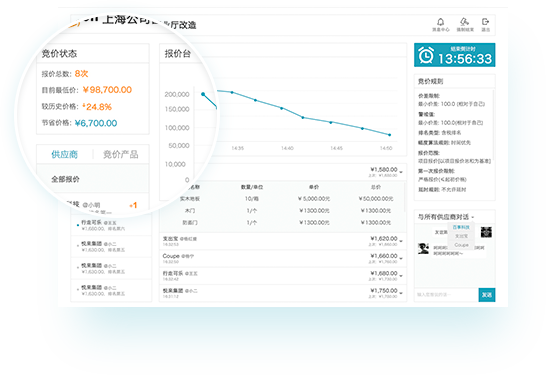Switch to the 供应商 tab
546x375 pixels.
(x=64, y=154)
